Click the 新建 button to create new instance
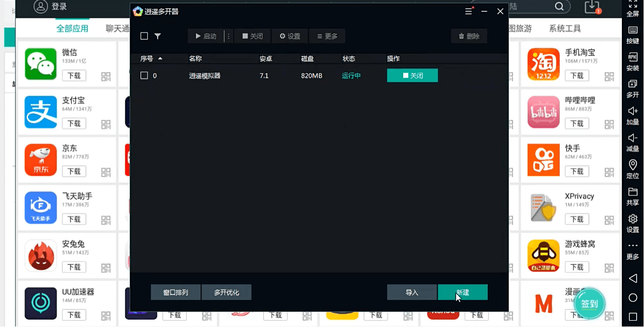Viewport: 644px width, 327px height. click(x=462, y=292)
